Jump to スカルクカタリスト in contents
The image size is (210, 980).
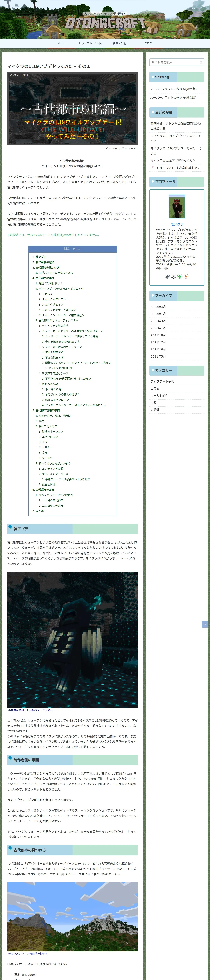coord(54,299)
